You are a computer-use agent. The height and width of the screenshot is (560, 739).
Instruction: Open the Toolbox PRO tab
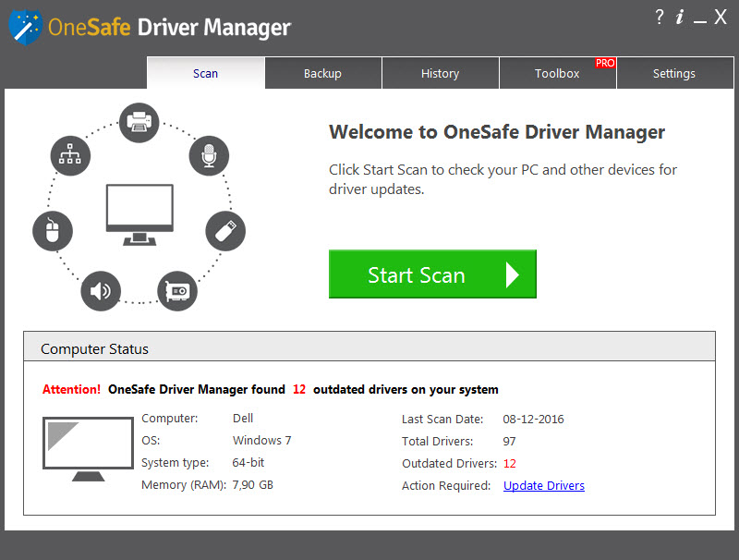pos(557,73)
